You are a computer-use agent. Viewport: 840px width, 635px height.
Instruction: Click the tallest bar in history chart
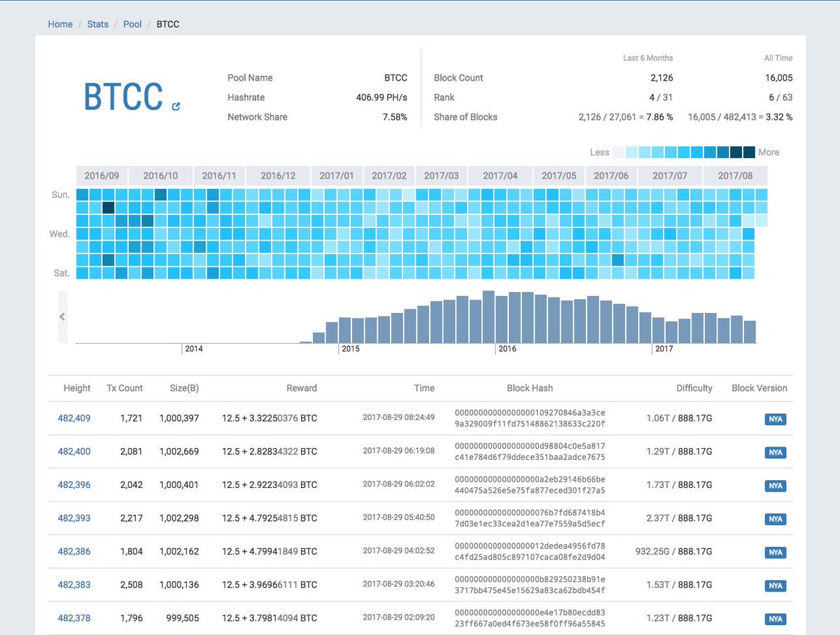click(x=489, y=317)
